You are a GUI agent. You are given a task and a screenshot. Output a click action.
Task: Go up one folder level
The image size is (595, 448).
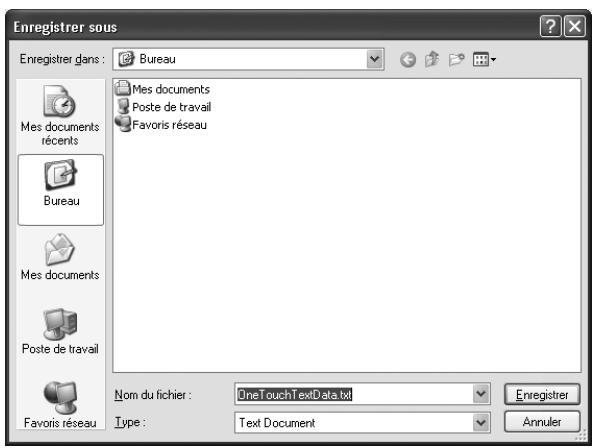432,59
